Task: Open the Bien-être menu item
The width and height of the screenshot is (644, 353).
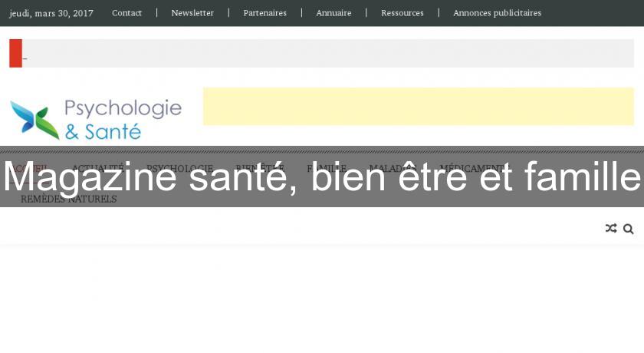Action: 260,168
